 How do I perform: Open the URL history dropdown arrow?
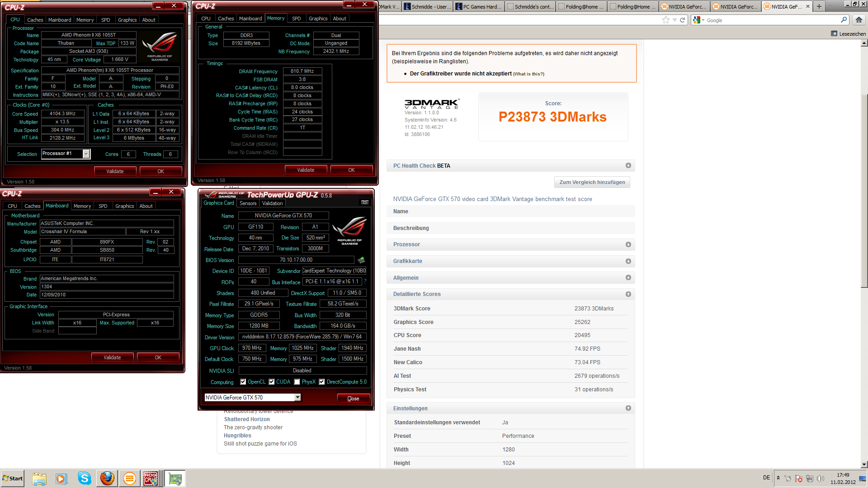point(675,20)
